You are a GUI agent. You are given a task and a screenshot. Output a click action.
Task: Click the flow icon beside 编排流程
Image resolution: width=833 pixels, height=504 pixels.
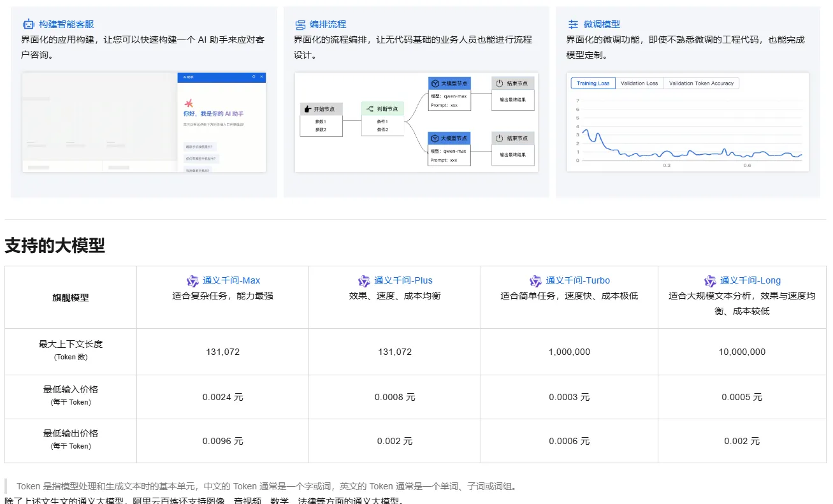pos(300,24)
